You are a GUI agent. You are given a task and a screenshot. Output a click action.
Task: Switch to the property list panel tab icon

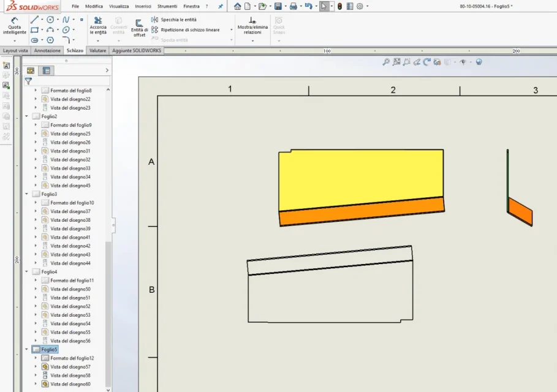46,70
